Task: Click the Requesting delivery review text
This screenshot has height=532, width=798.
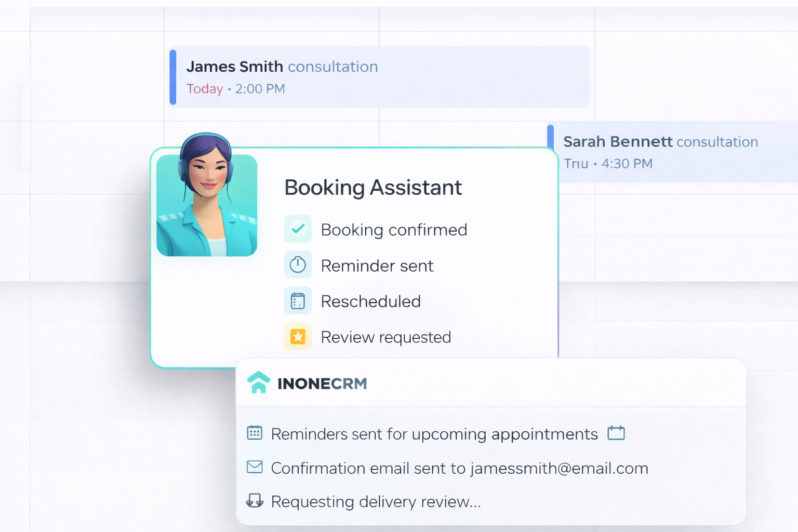Action: click(x=376, y=502)
